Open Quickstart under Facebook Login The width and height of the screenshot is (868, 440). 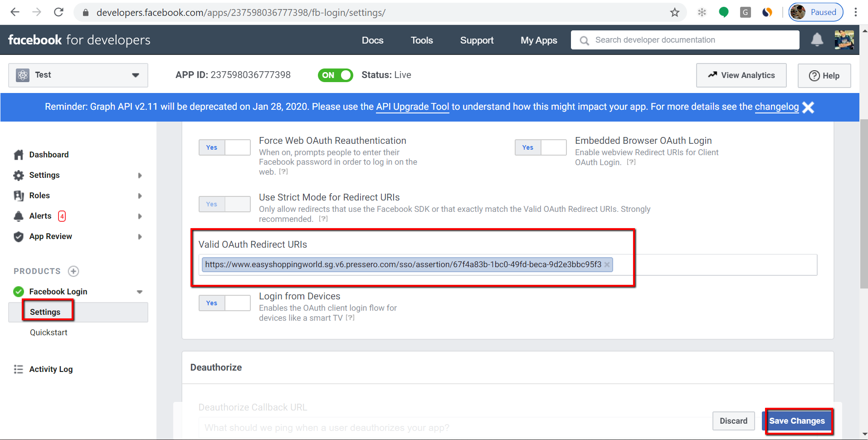click(x=49, y=332)
